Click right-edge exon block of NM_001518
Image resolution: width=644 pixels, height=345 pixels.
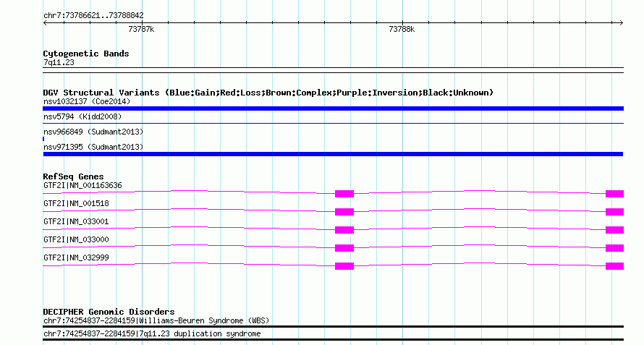click(614, 212)
